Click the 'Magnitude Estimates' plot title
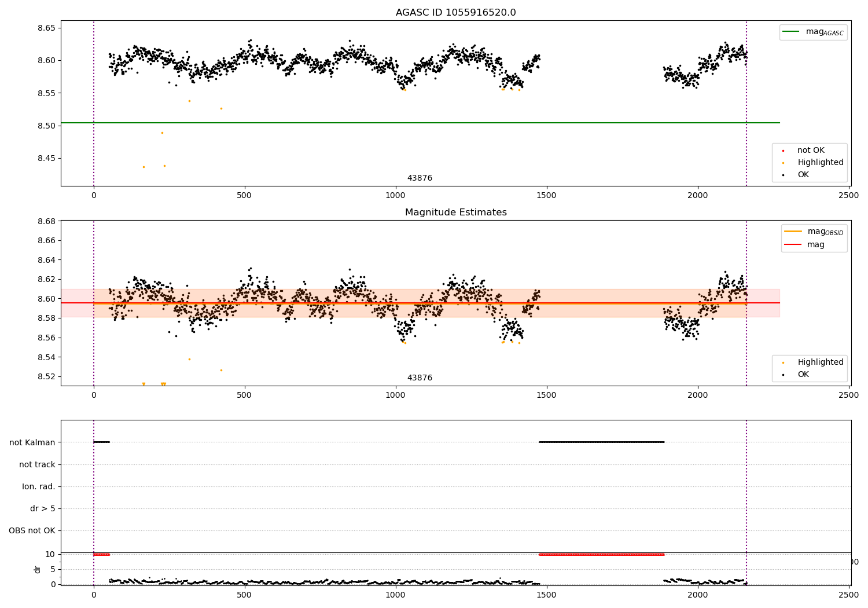Screen dimensions: 868x608 [x=456, y=213]
